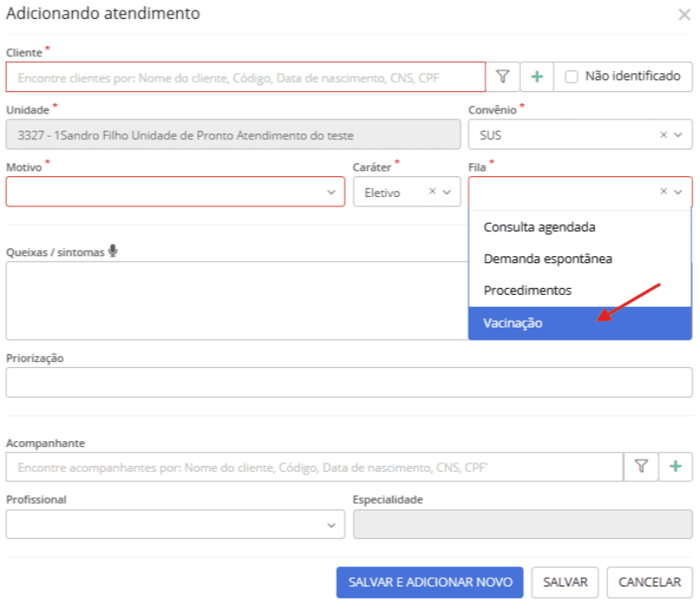The width and height of the screenshot is (700, 601).
Task: Open the Caráter dropdown arrow
Action: 447,192
